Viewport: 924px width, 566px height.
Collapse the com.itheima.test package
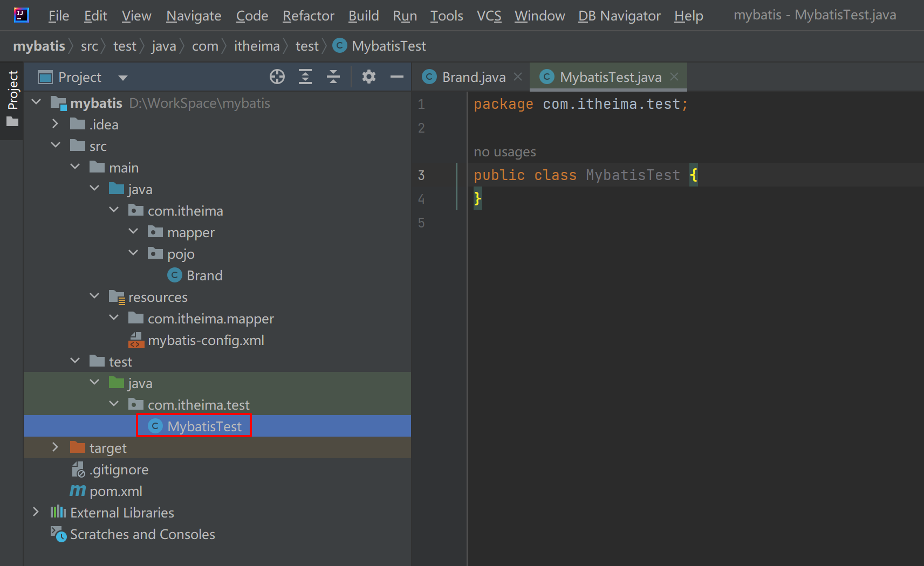tap(114, 404)
